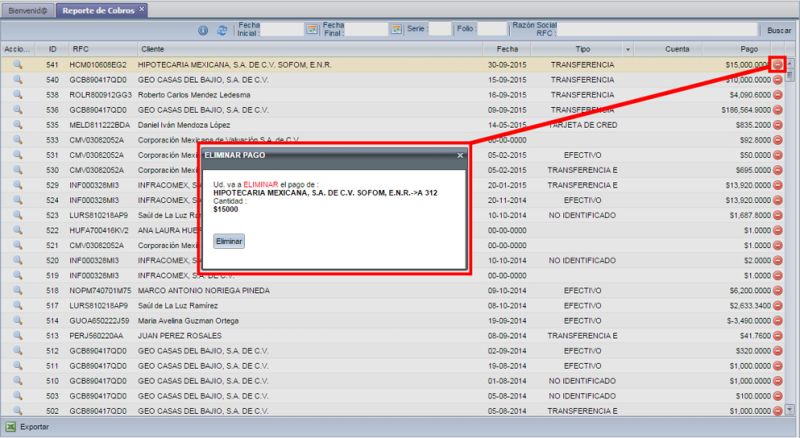This screenshot has width=800, height=438.
Task: Sort by the Fecha column header
Action: click(506, 49)
